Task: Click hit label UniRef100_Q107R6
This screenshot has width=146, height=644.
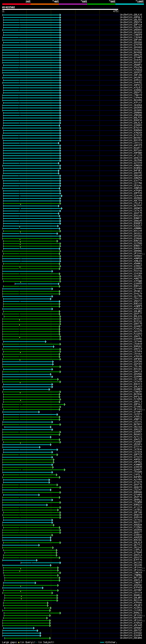Action: pos(131,296)
